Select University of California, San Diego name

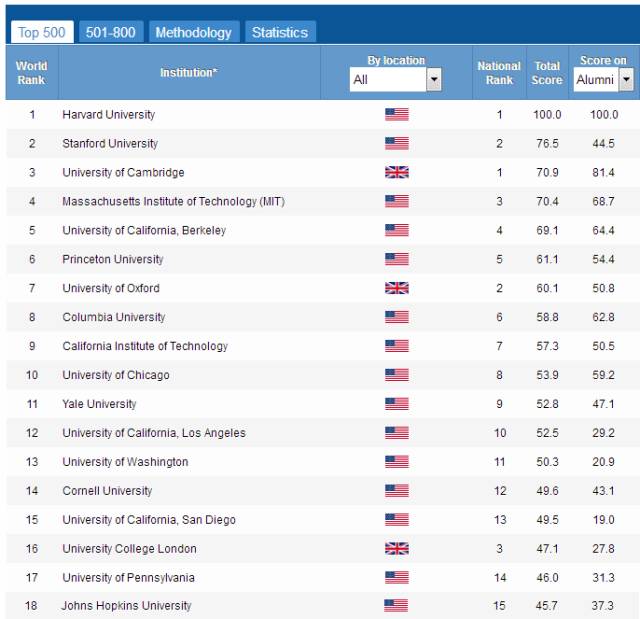click(x=149, y=520)
